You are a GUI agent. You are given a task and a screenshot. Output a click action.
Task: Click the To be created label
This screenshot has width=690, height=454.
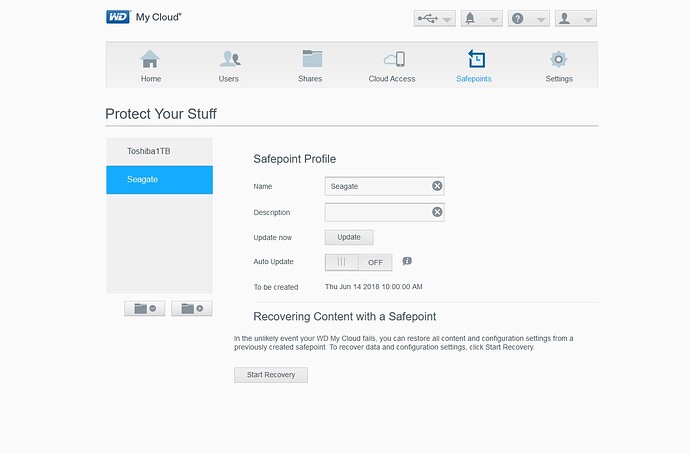[x=276, y=287]
